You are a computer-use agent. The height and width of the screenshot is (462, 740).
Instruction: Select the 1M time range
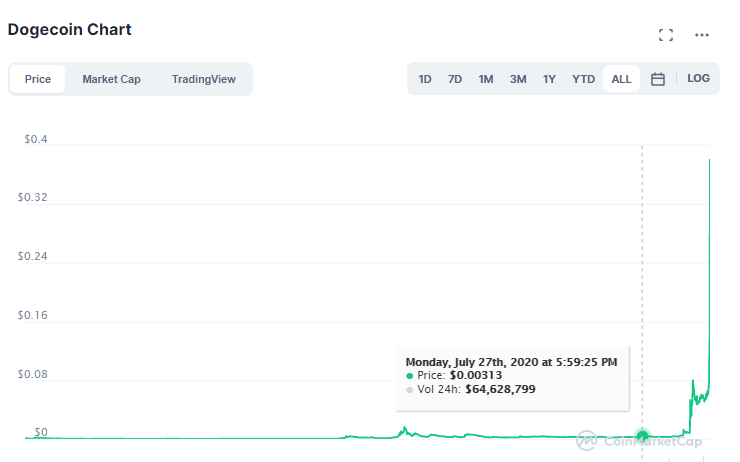pos(486,79)
